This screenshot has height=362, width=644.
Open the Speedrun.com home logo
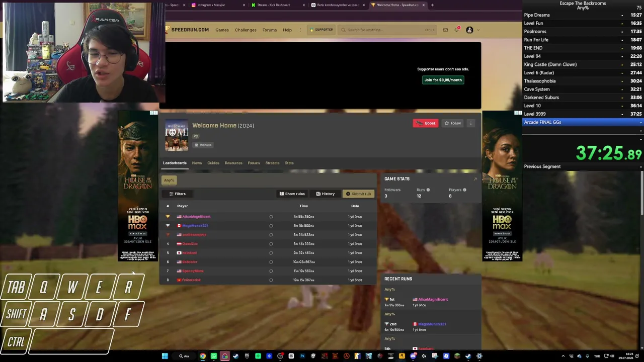click(187, 30)
